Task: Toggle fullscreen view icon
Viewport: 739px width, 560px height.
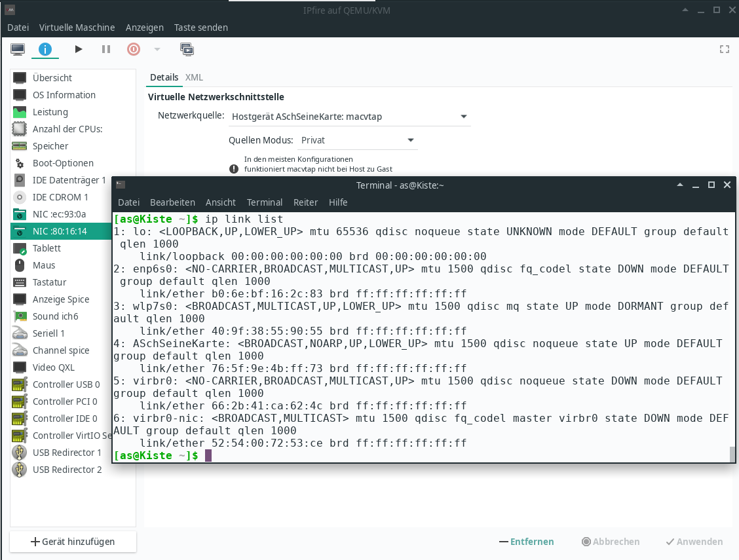Action: click(x=724, y=49)
